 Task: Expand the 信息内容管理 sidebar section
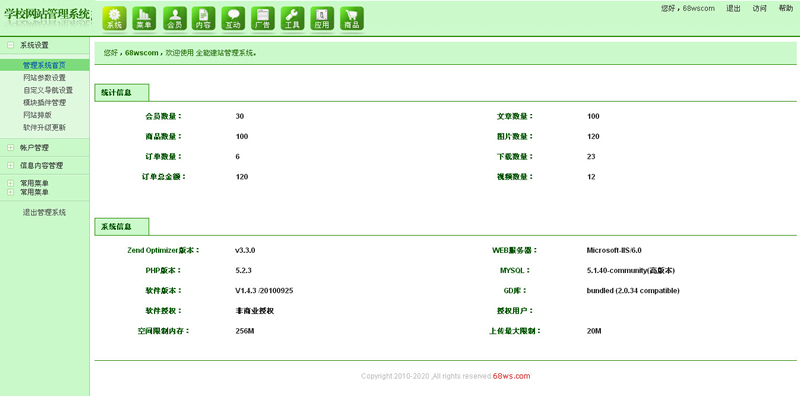[11, 166]
